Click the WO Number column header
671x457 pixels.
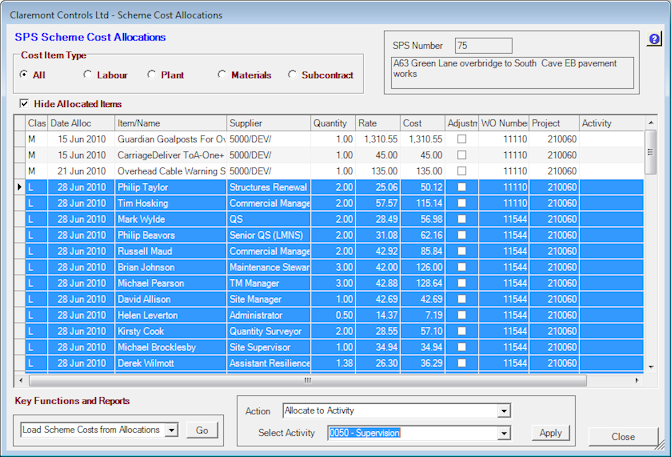(x=504, y=123)
